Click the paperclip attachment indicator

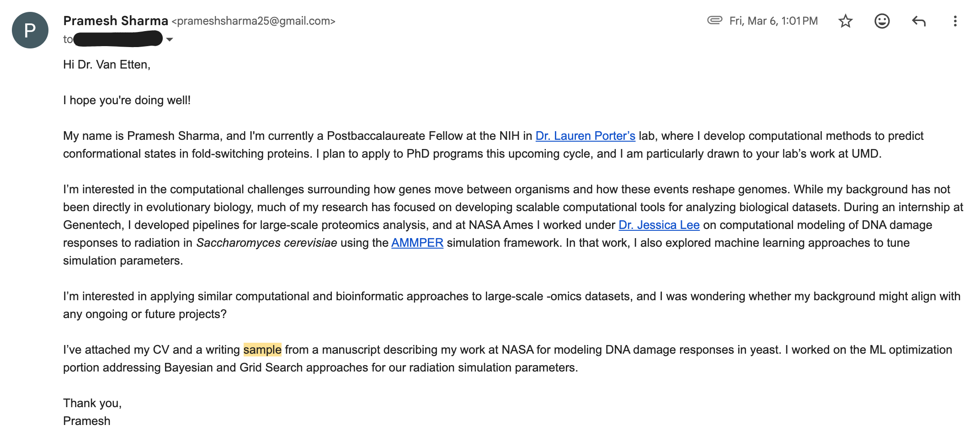pyautogui.click(x=714, y=20)
